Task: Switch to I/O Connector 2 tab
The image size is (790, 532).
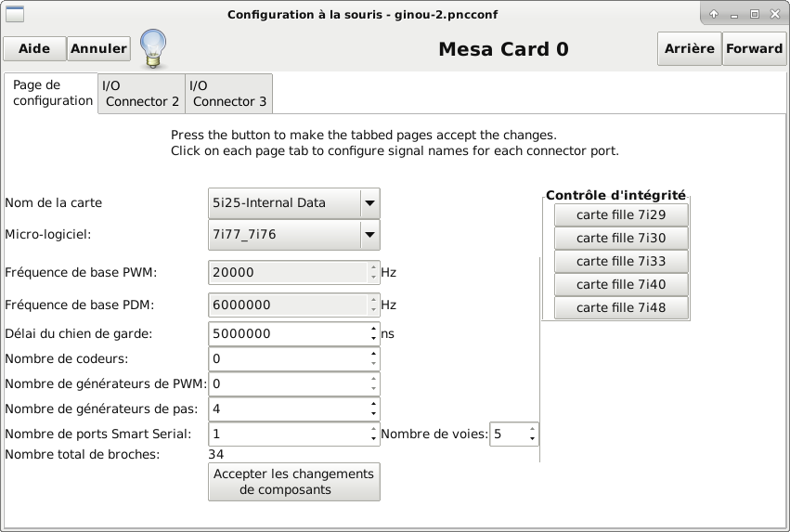Action: point(142,94)
